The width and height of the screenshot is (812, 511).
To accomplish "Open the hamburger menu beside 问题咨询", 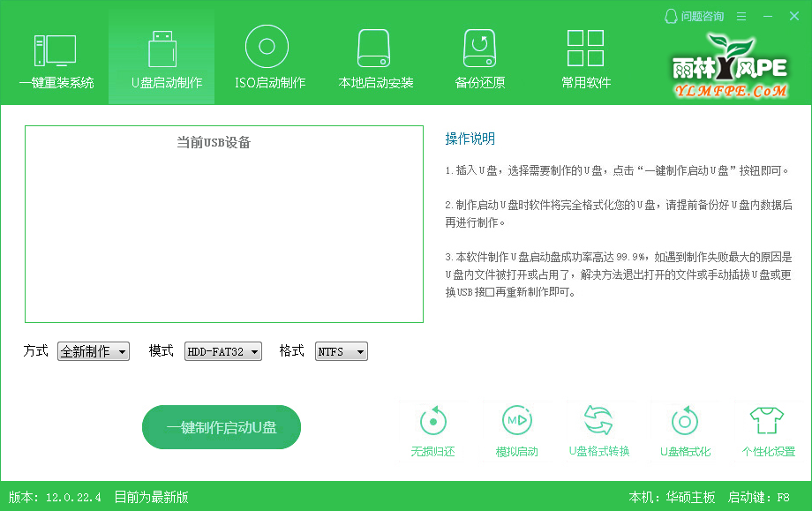I will pos(741,15).
